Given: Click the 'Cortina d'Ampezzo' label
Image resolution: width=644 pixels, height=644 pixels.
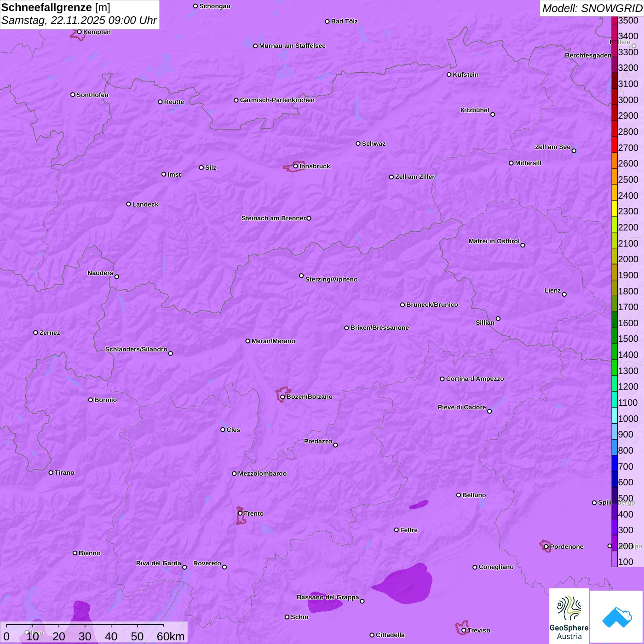Looking at the screenshot, I should (475, 379).
